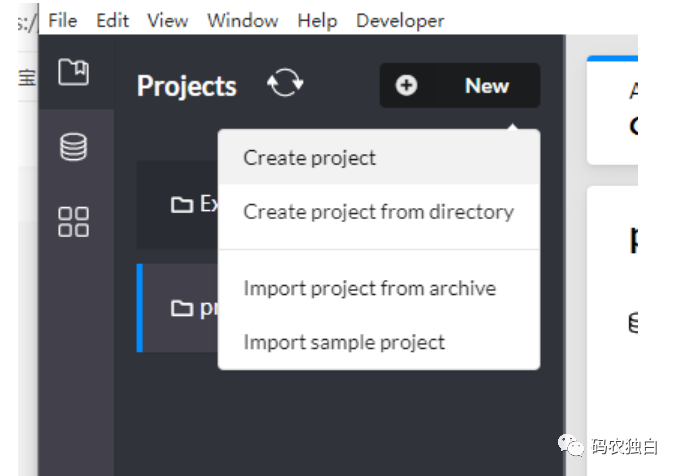Screen dimensions: 680x476
Task: Select Create project from dropdown
Action: pyautogui.click(x=310, y=157)
